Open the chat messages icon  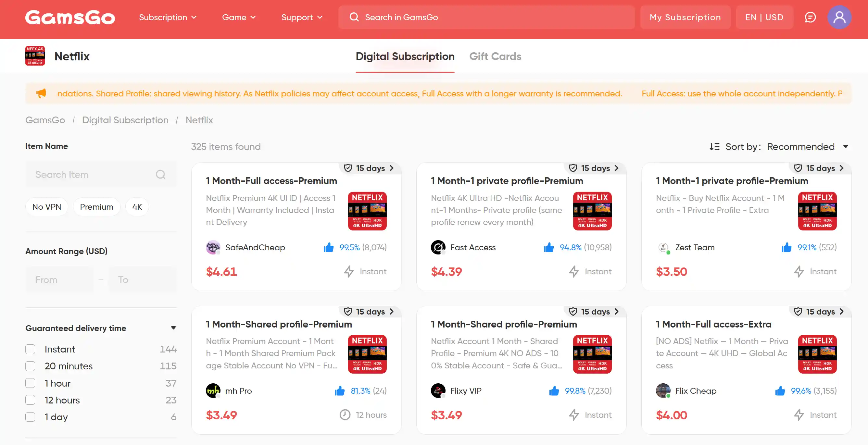pyautogui.click(x=810, y=17)
